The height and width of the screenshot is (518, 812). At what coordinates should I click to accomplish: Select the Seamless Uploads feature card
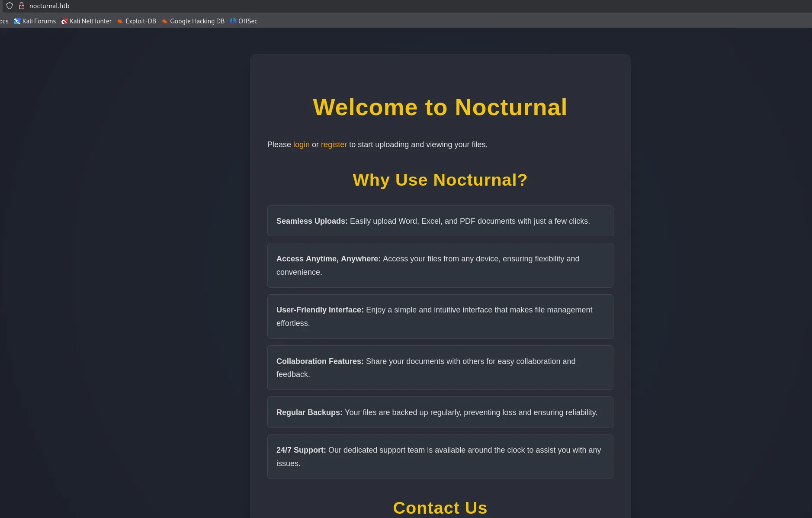(440, 221)
